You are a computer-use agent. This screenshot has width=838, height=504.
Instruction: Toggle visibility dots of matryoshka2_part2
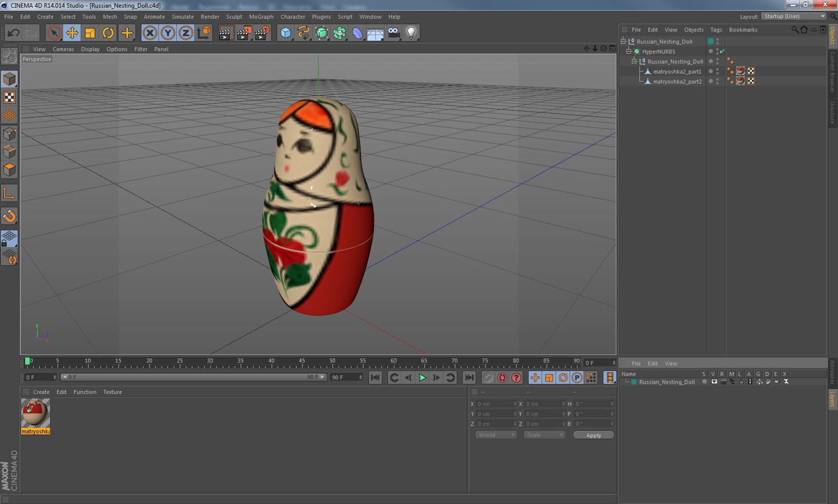(717, 81)
